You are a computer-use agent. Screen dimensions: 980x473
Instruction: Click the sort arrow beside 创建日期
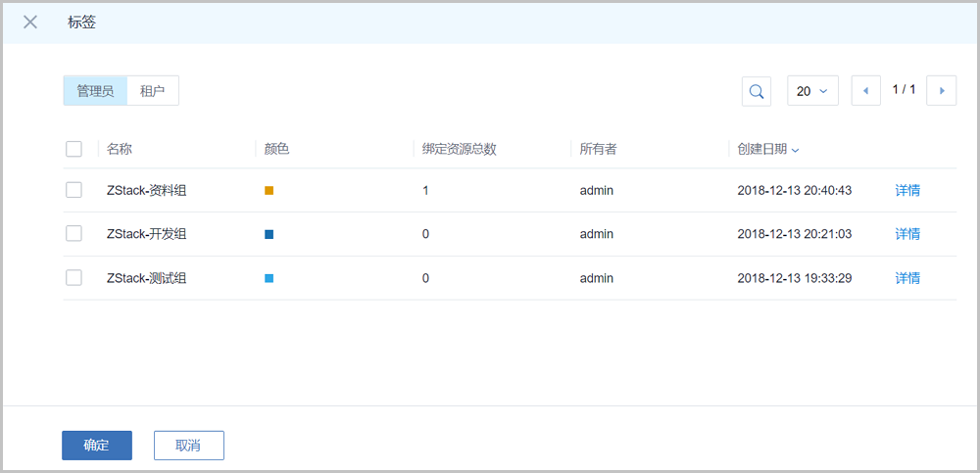point(795,150)
